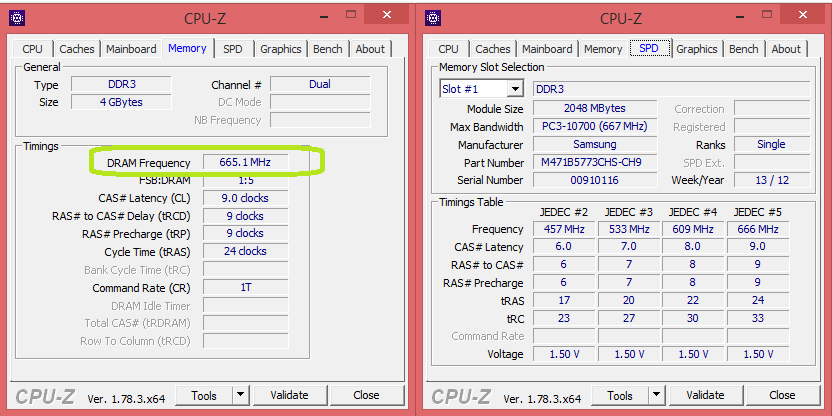Screen dimensions: 832x416
Task: Click Part Number M471B5773CHS-CH9
Action: 595,162
